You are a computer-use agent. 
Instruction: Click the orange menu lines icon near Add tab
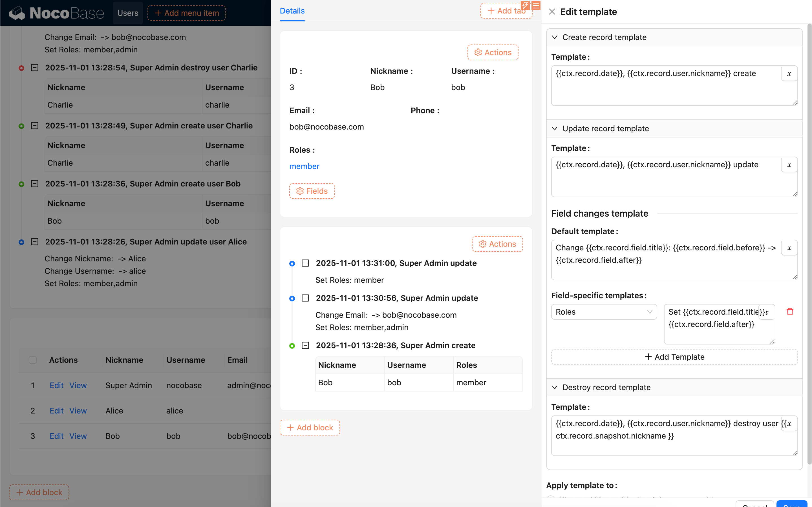[x=536, y=5]
